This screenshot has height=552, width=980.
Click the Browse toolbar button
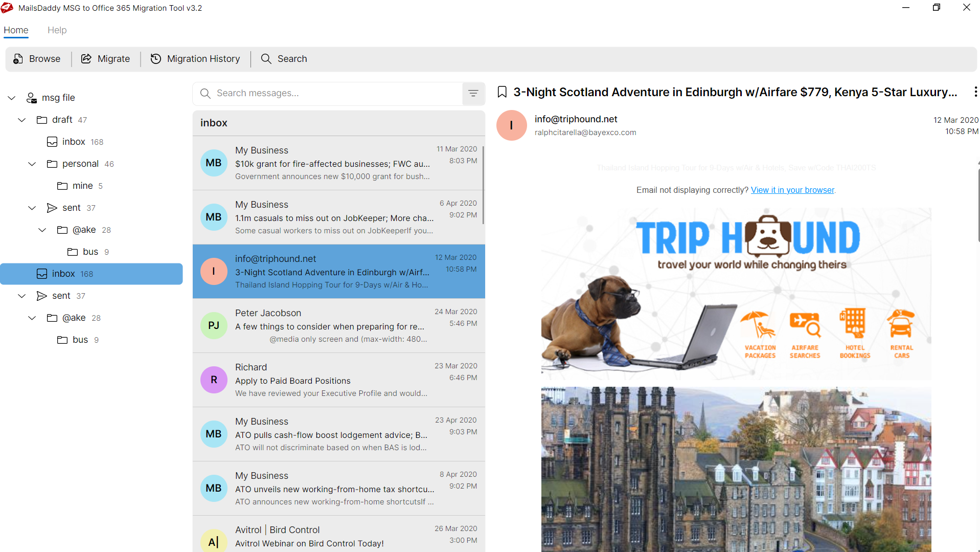(37, 59)
